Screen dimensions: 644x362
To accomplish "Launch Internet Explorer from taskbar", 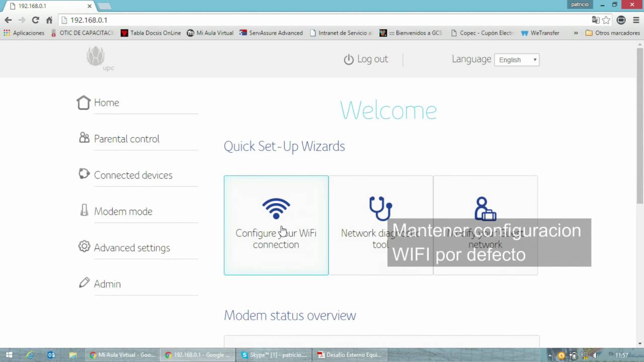I will 30,355.
